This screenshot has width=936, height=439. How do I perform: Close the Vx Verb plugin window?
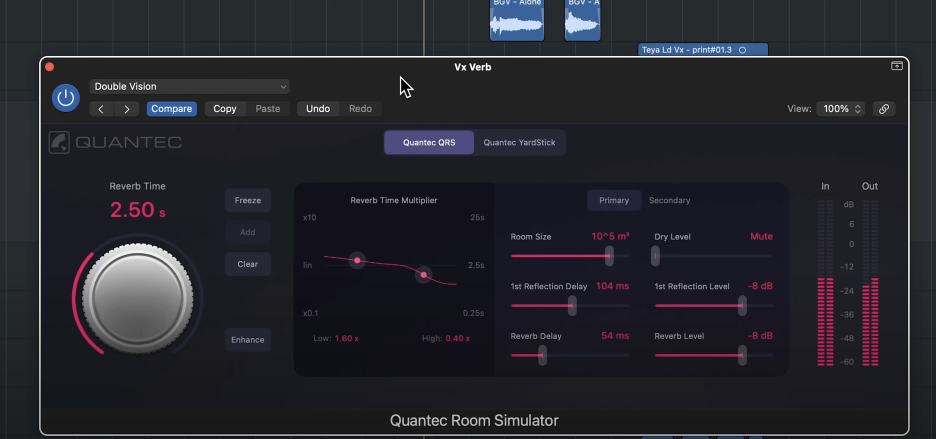pos(50,67)
